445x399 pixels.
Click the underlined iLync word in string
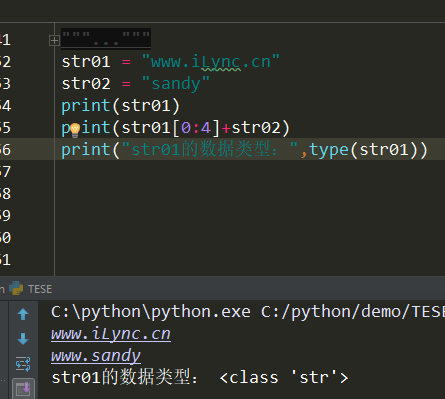tap(220, 63)
